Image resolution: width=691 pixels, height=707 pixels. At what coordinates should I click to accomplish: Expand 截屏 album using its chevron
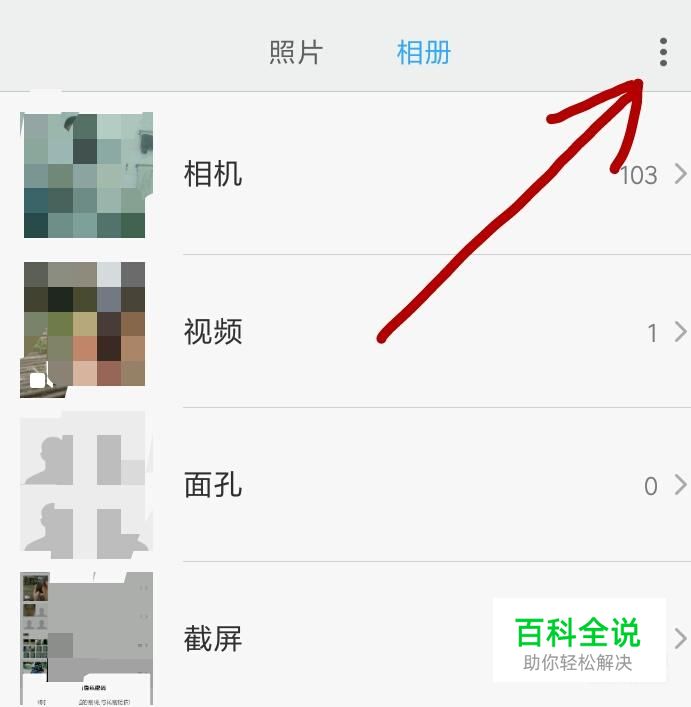680,638
